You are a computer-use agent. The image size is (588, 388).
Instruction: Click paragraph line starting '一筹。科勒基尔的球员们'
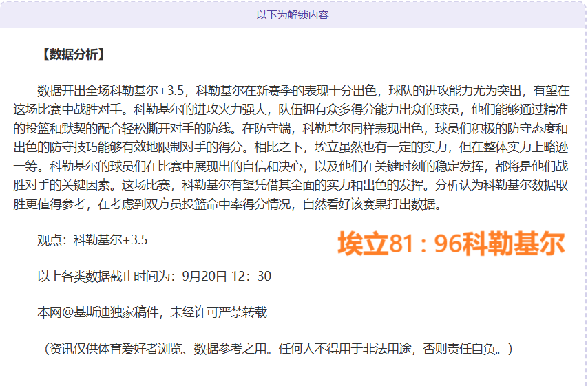[291, 166]
